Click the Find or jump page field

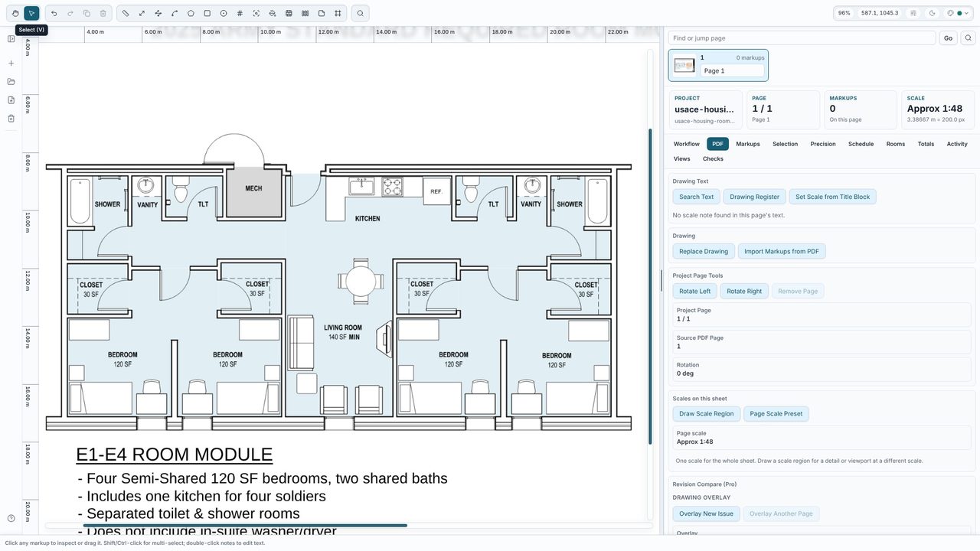coord(802,38)
